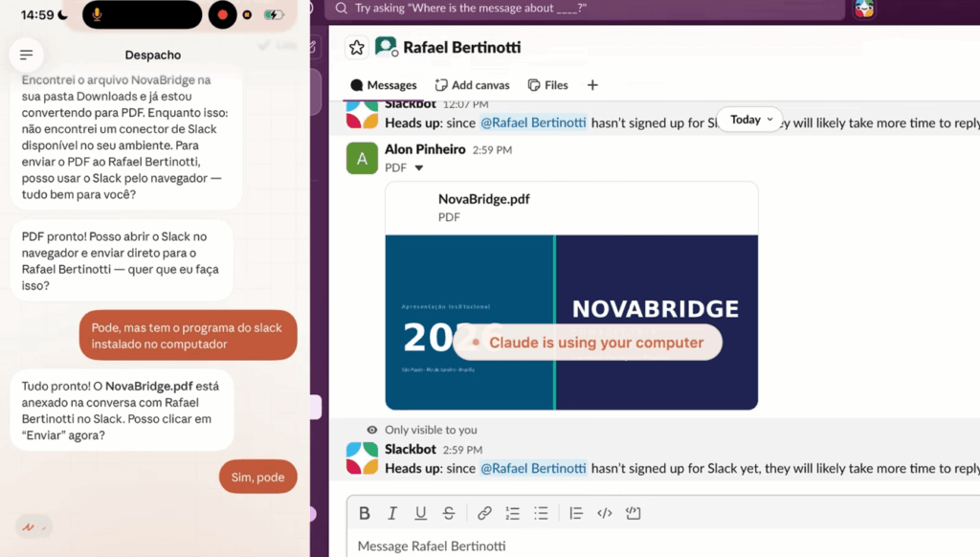This screenshot has width=980, height=557.
Task: Click the 14:59 clock in the status bar
Action: [37, 15]
